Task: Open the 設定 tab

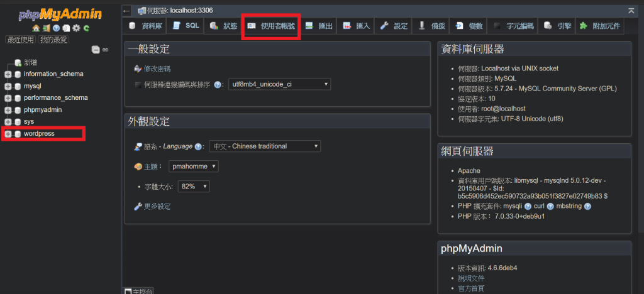Action: (394, 26)
